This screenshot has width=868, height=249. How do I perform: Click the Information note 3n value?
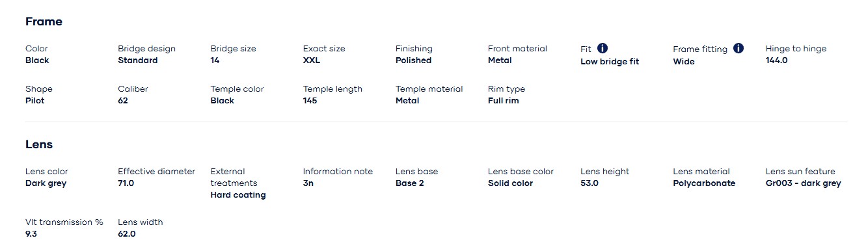click(x=308, y=183)
